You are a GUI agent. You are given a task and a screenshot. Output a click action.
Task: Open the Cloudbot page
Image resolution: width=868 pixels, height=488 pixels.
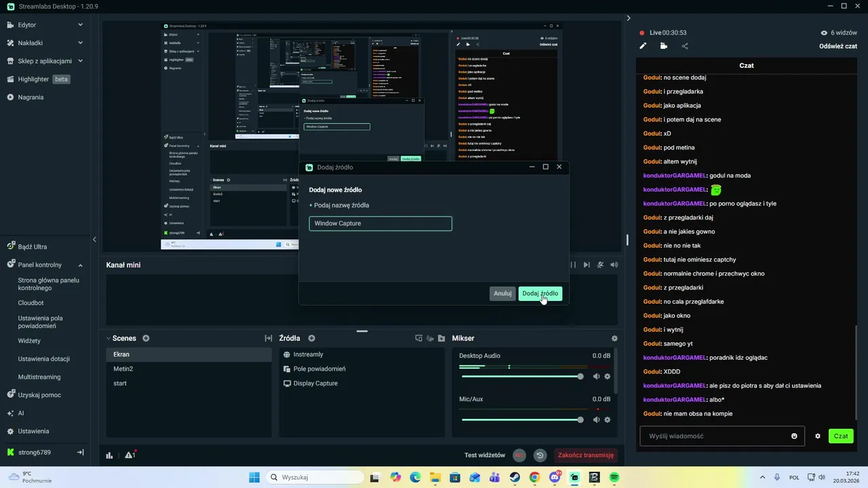click(x=31, y=303)
